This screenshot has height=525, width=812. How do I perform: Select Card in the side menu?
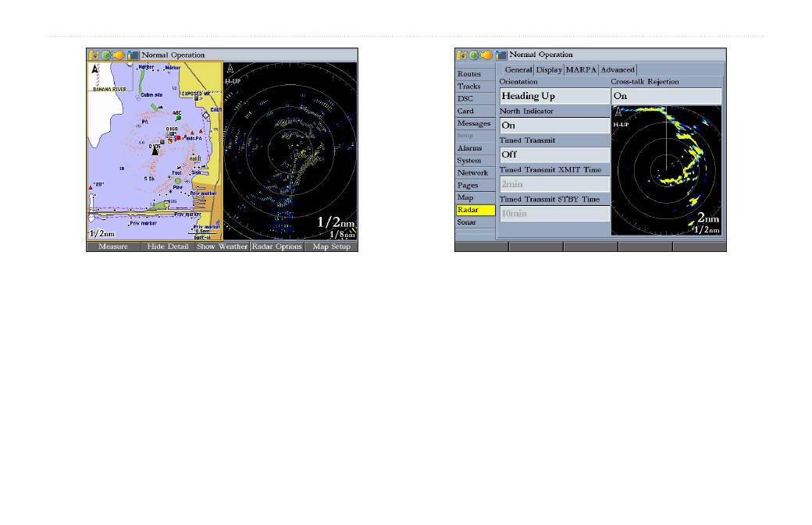(475, 112)
